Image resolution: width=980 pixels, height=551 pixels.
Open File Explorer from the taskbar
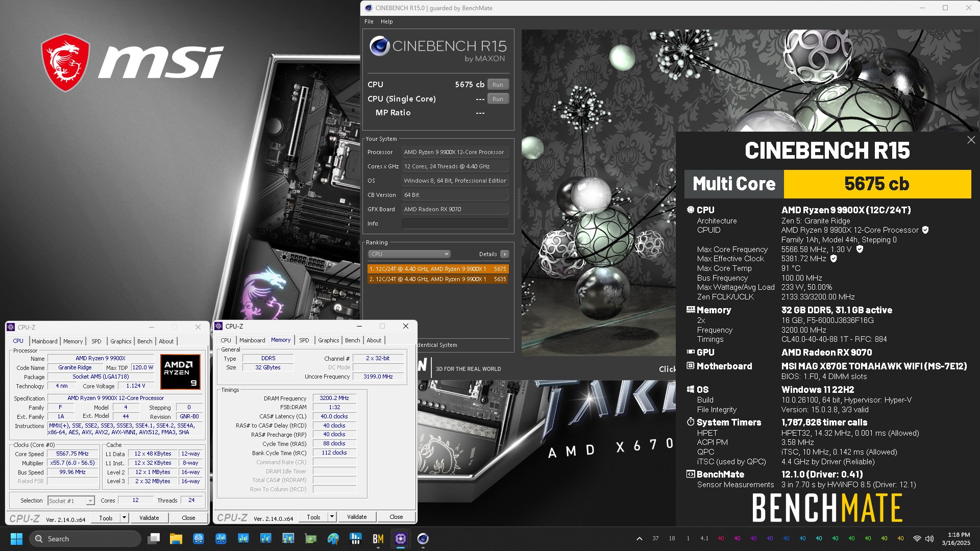click(176, 539)
